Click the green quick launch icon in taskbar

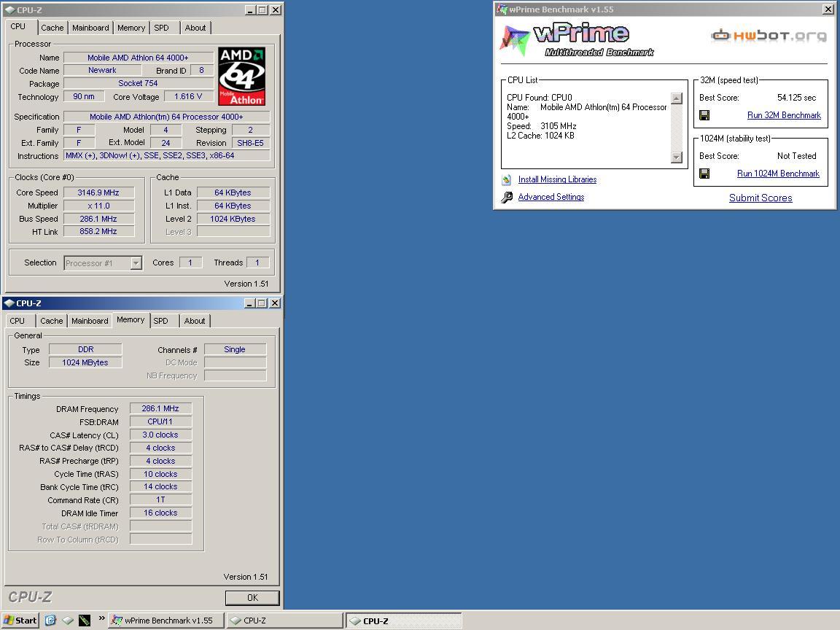[84, 621]
